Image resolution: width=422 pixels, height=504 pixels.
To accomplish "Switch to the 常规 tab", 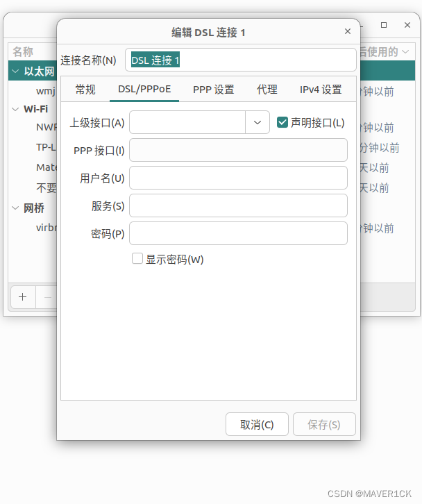I will coord(85,90).
